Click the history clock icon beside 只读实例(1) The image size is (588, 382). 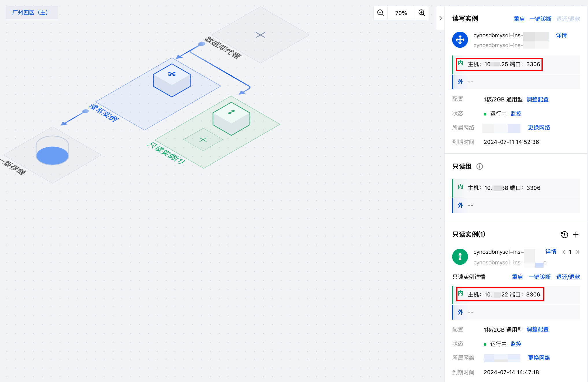pyautogui.click(x=564, y=235)
